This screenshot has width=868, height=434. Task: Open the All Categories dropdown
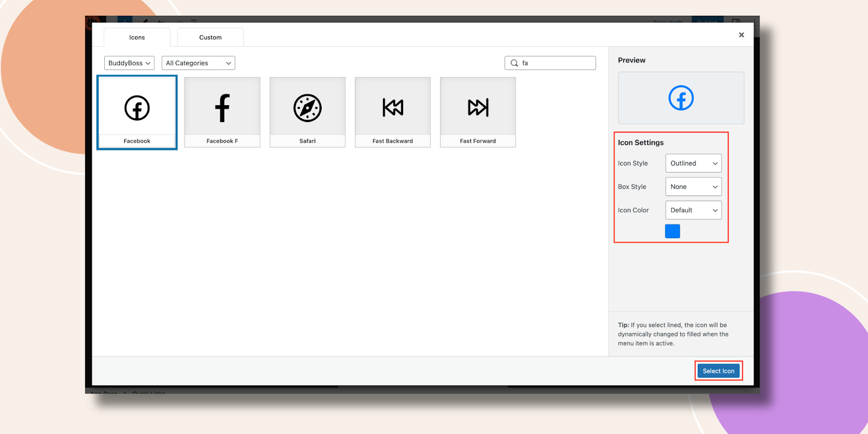(199, 63)
